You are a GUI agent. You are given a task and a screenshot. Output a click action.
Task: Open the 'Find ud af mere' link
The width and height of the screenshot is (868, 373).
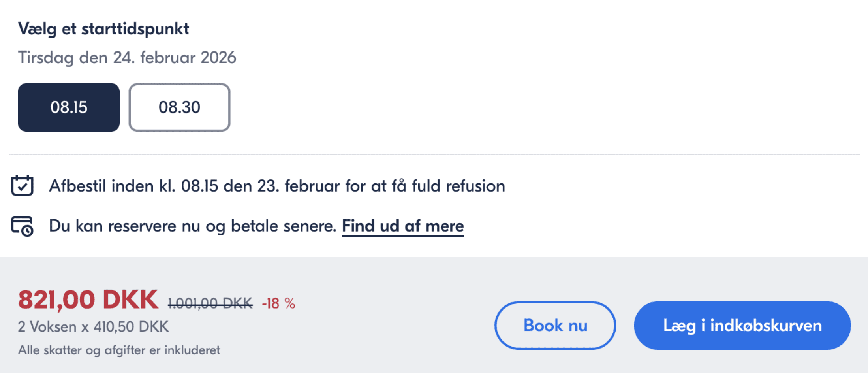(x=402, y=226)
